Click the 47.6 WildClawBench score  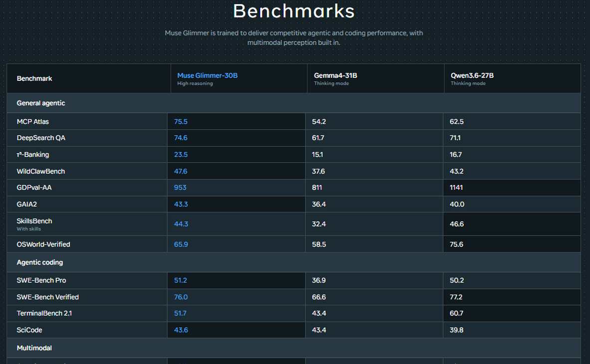click(x=181, y=171)
